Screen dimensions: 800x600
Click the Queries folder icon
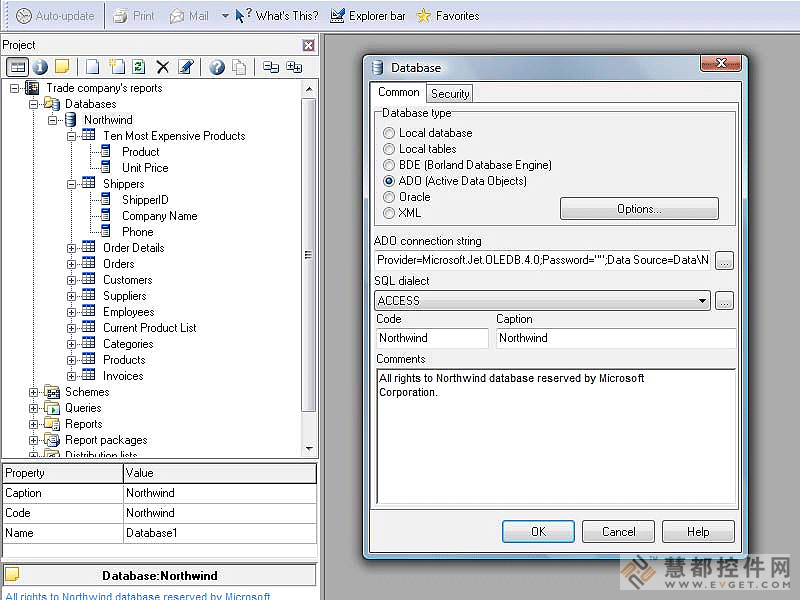pyautogui.click(x=52, y=408)
